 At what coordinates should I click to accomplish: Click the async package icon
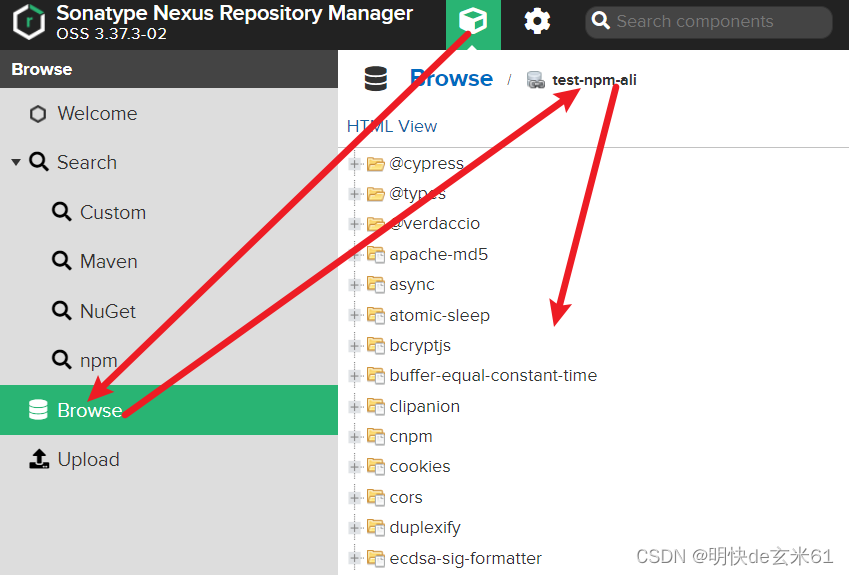point(376,284)
